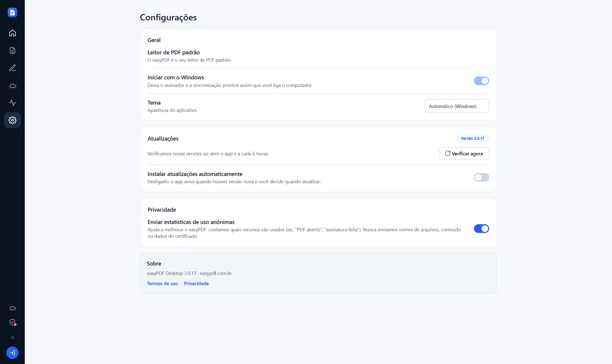The image size is (612, 364).
Task: Toggle Iniciar com o Windows switch
Action: 481,81
